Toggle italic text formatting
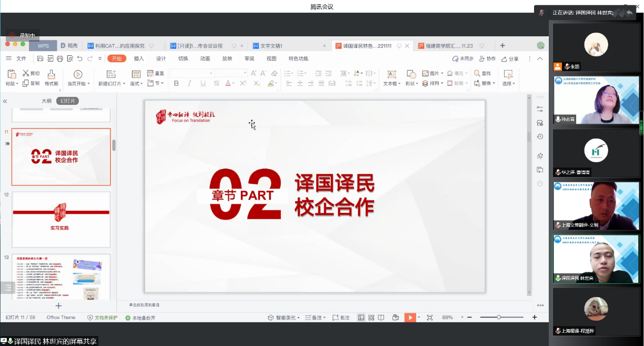The height and width of the screenshot is (346, 644). pyautogui.click(x=189, y=84)
